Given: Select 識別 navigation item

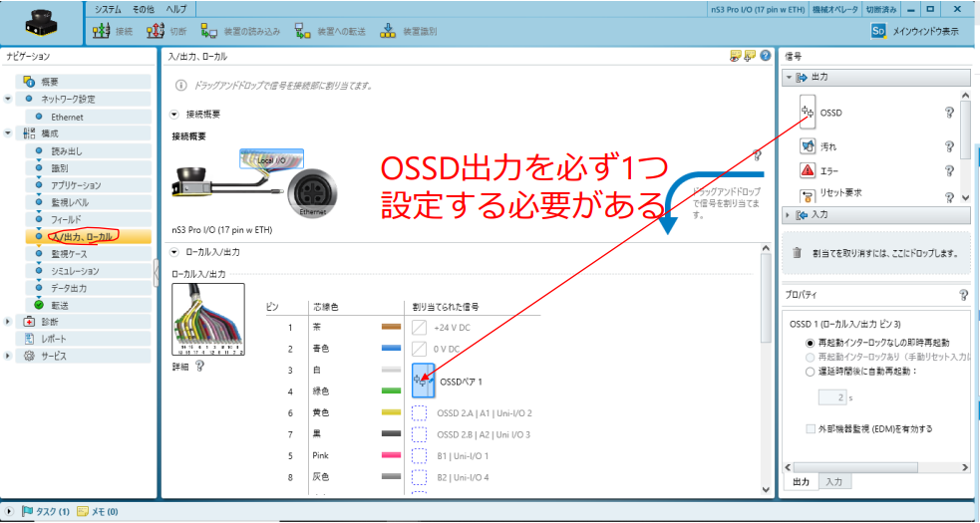Looking at the screenshot, I should point(87,168).
